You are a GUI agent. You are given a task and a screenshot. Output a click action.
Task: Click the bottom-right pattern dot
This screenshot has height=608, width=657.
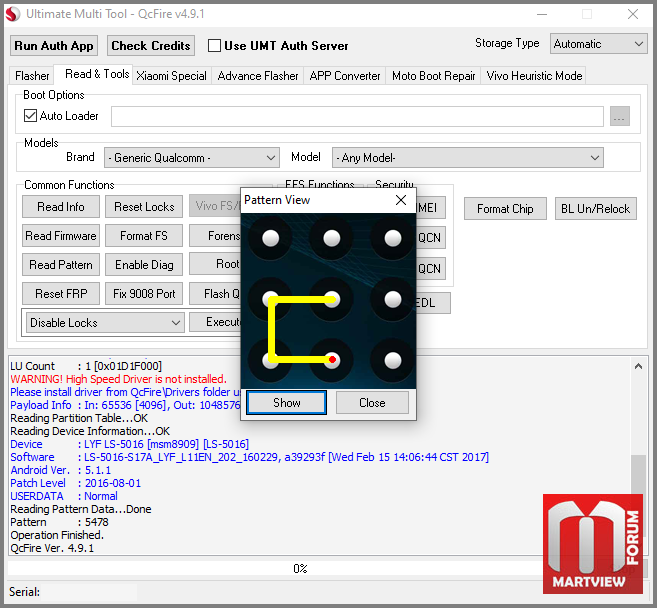pyautogui.click(x=392, y=359)
